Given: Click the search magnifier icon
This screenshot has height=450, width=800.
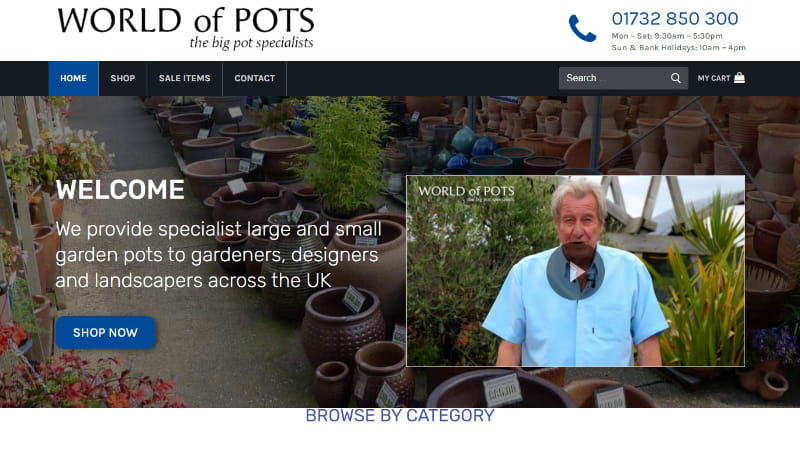Looking at the screenshot, I should click(676, 78).
